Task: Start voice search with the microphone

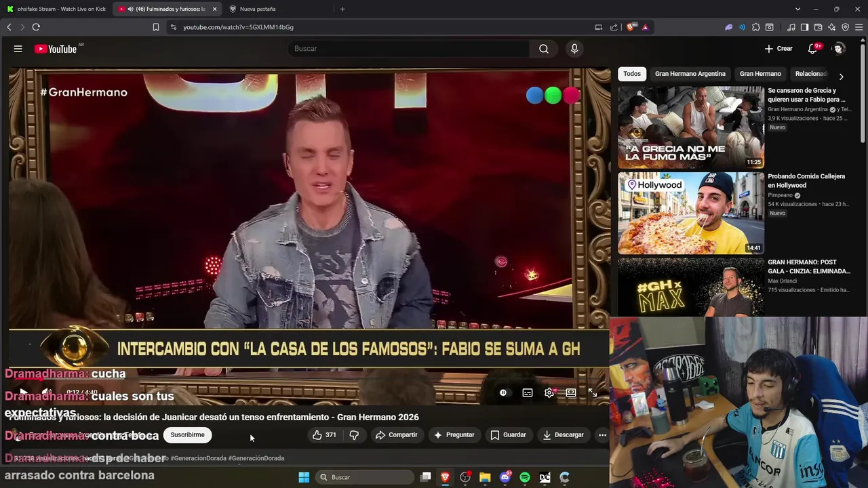Action: pos(574,49)
